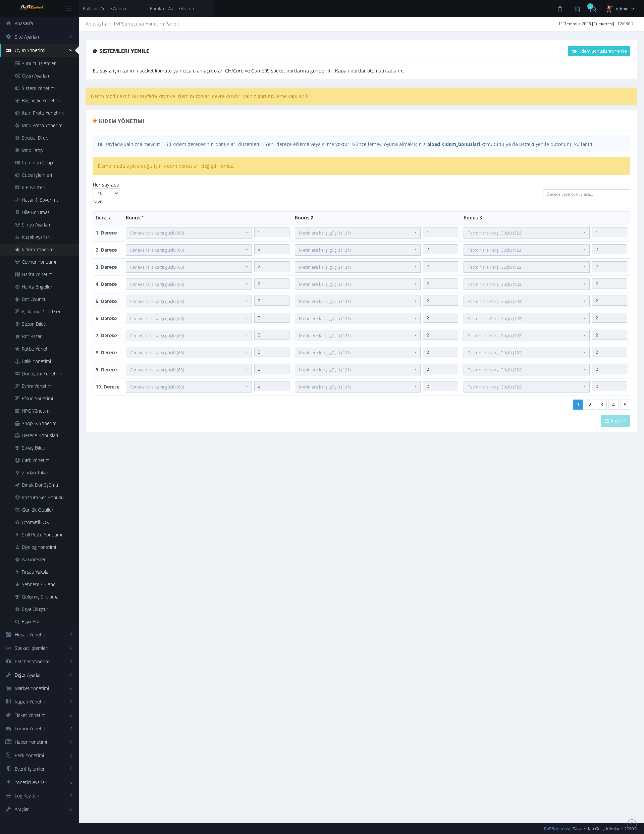Click the PvP Kontrol logo

coord(32,8)
